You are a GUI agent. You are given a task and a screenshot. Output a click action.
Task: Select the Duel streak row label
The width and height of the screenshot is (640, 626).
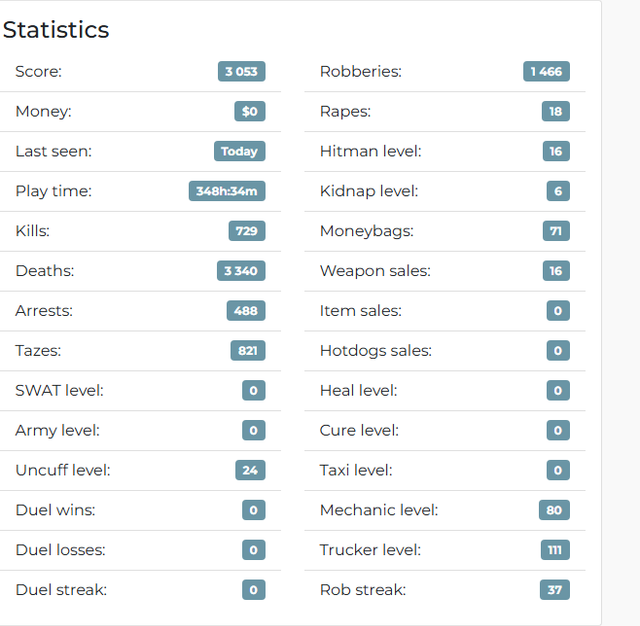pyautogui.click(x=61, y=590)
